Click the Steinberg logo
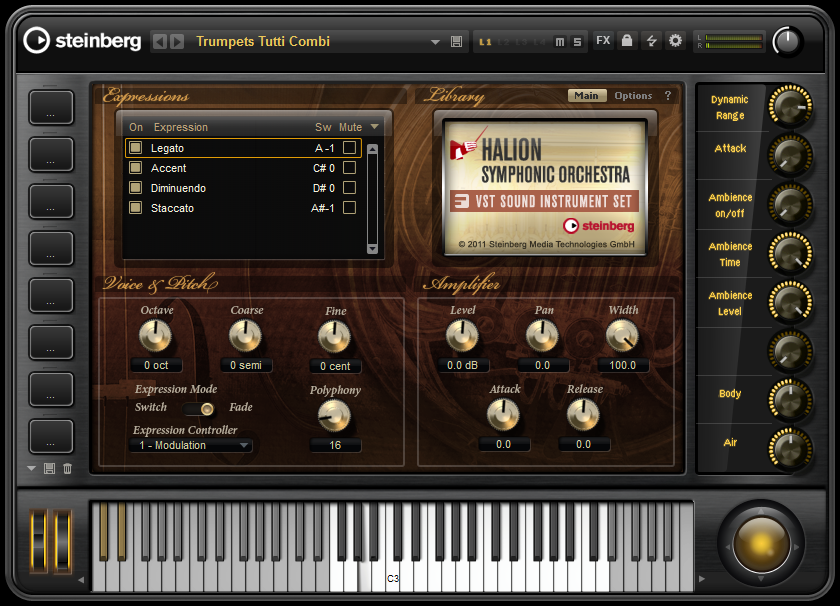Image resolution: width=840 pixels, height=606 pixels. [82, 41]
